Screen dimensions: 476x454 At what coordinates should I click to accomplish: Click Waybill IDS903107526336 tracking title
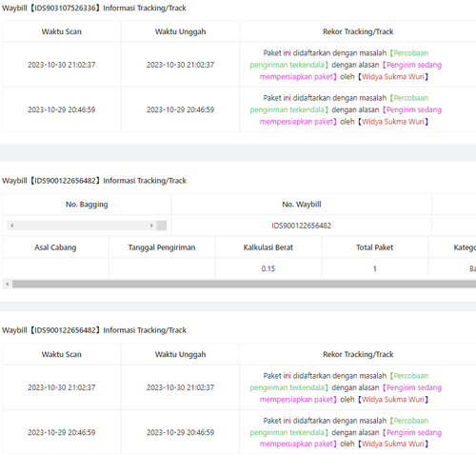pos(94,8)
